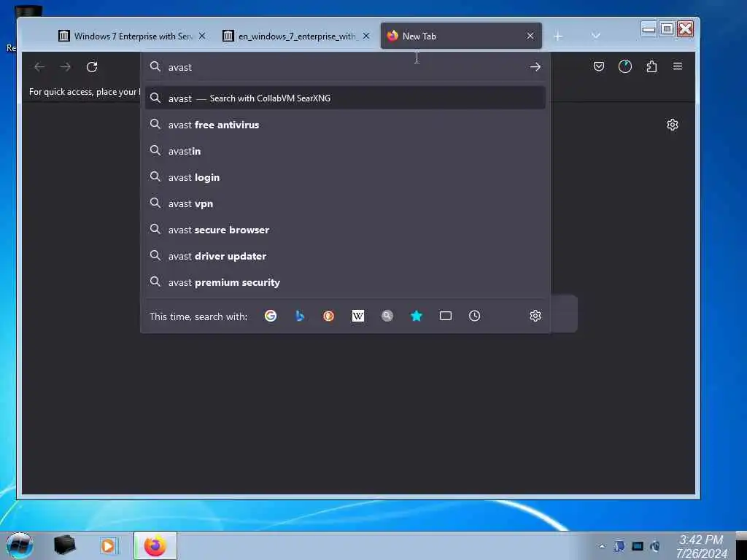This screenshot has width=747, height=560.
Task: Choose Search with CollabVM SearXNG suggestion
Action: 345,98
